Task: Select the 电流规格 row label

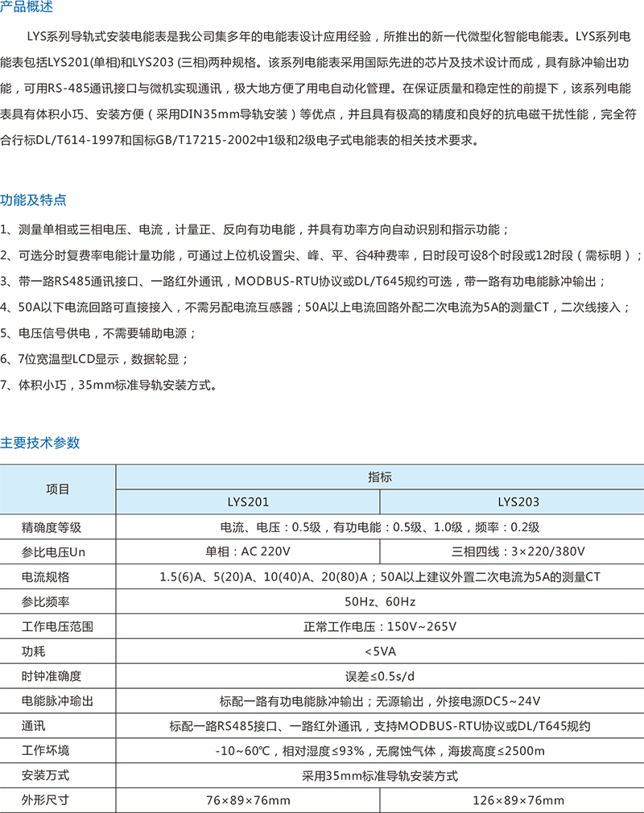Action: pos(45,577)
